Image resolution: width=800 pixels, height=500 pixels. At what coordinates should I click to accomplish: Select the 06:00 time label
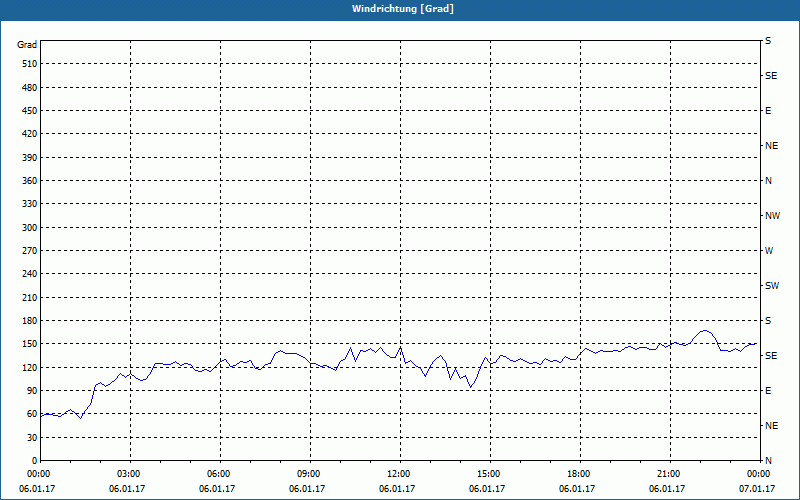220,474
